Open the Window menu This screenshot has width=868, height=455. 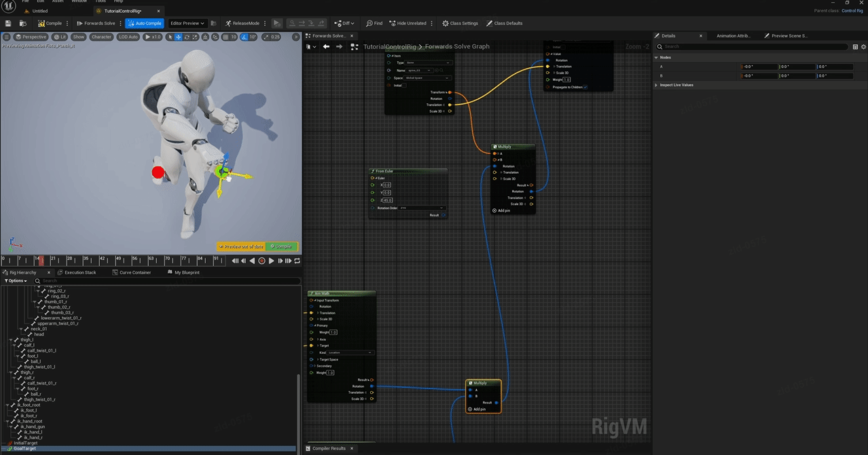pos(79,1)
